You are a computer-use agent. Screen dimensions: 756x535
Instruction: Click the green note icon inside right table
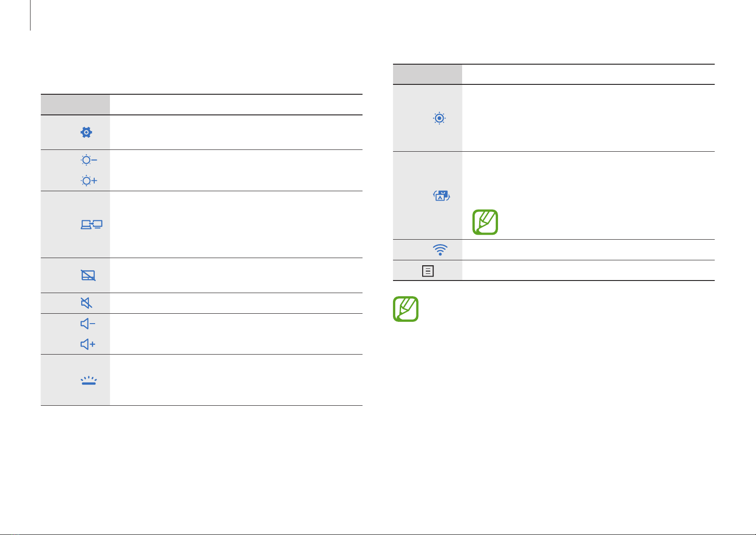tap(485, 222)
